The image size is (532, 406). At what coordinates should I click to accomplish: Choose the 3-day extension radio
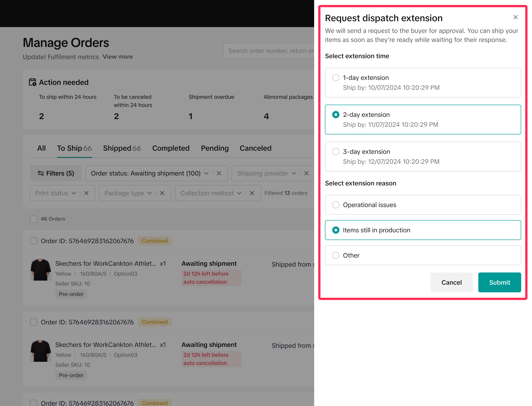pyautogui.click(x=336, y=152)
